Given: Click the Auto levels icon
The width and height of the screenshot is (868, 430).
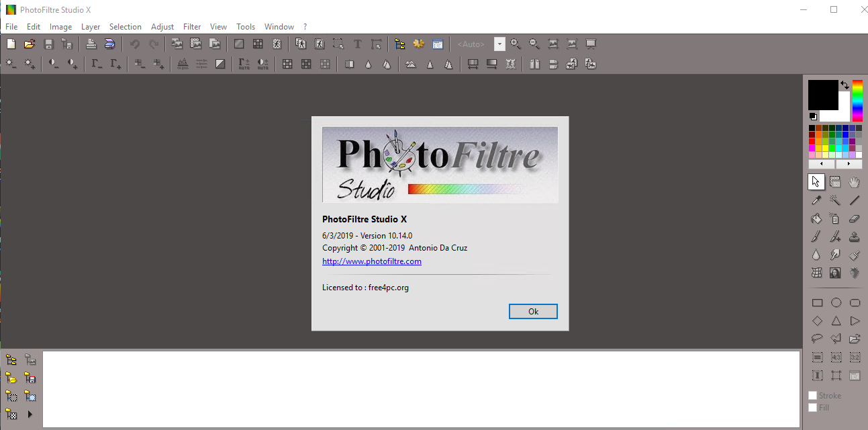Looking at the screenshot, I should click(x=244, y=64).
